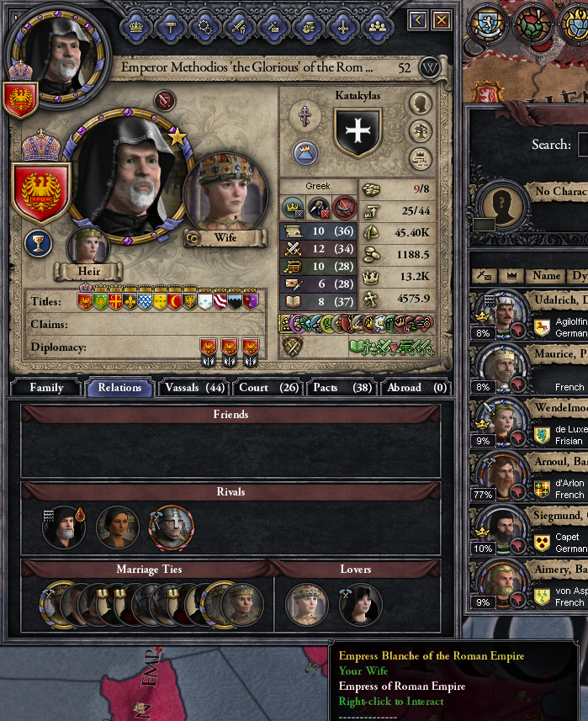This screenshot has height=721, width=588.
Task: Select the Wife portrait of Empress Blanche
Action: [x=225, y=192]
